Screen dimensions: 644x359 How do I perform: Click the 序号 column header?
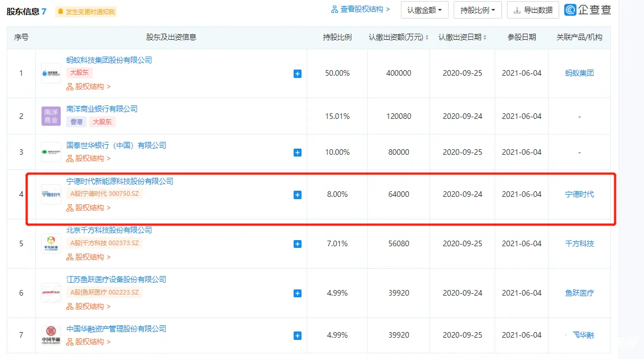pyautogui.click(x=21, y=38)
